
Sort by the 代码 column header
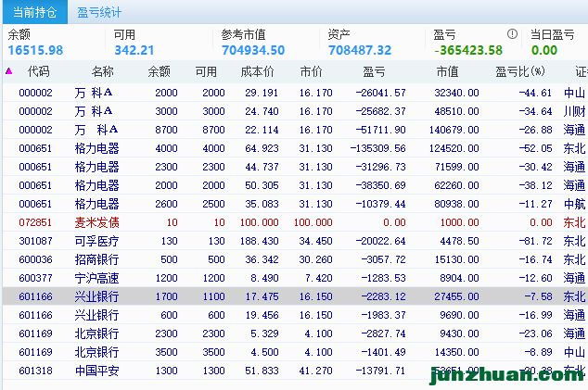tap(38, 71)
